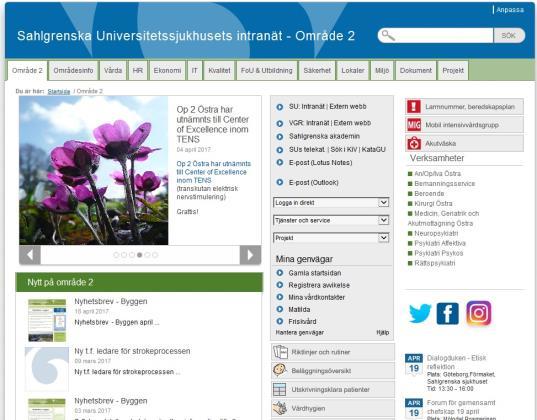Open the Instagram icon link
The image size is (537, 420).
pos(478,313)
